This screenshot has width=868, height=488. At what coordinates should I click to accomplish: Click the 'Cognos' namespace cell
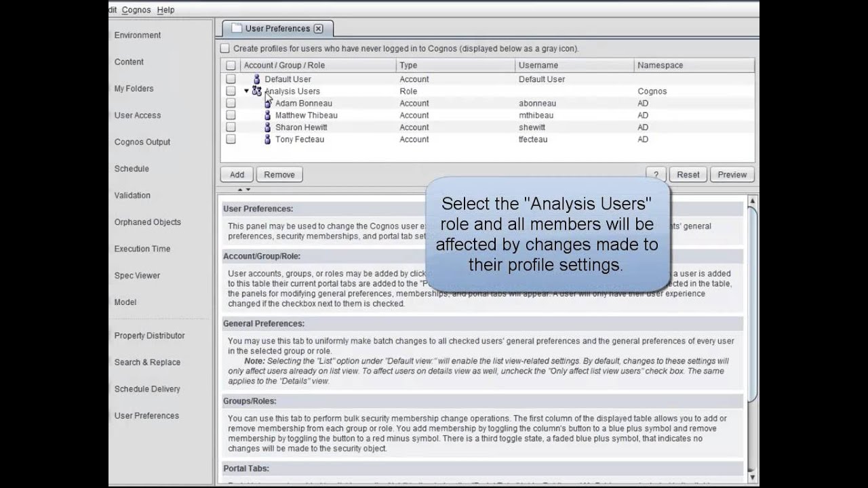pyautogui.click(x=652, y=91)
